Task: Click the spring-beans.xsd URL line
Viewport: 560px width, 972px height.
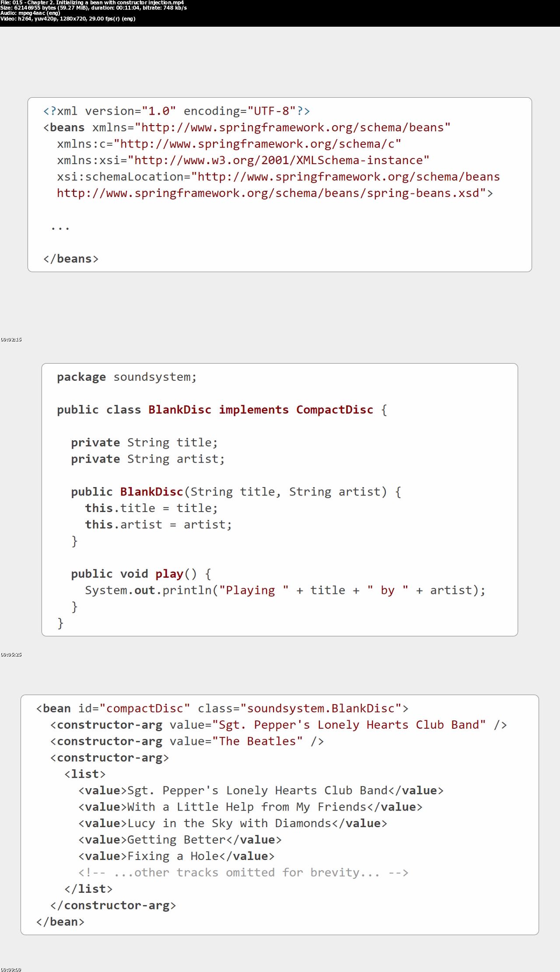Action: point(275,193)
